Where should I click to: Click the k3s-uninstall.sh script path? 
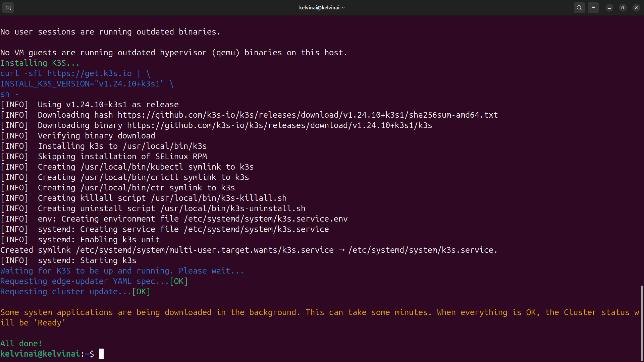tap(233, 208)
